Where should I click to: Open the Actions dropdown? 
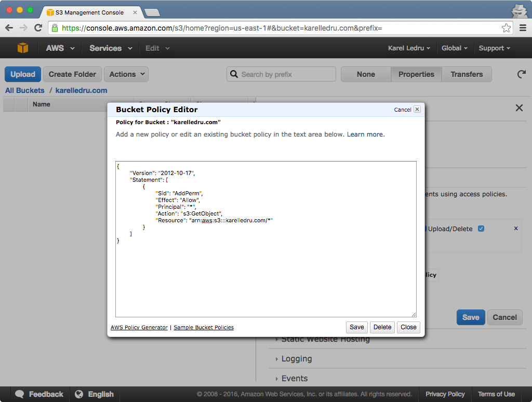(x=126, y=74)
